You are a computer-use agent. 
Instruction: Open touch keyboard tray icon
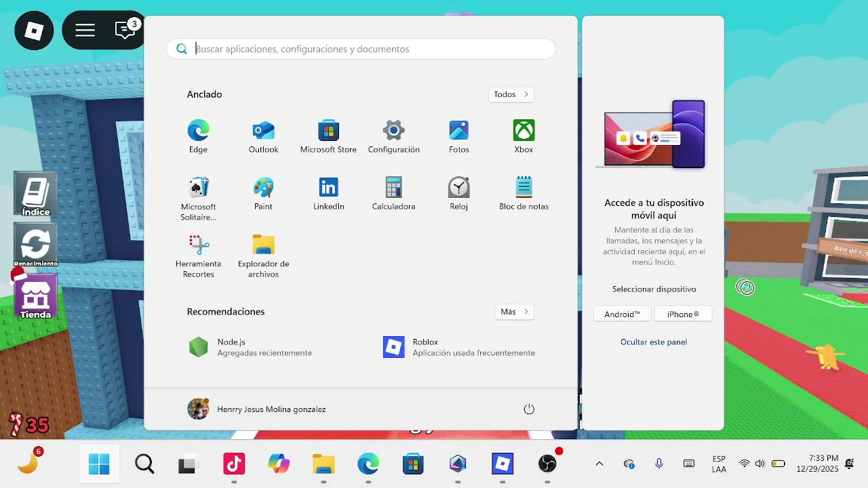(x=689, y=464)
